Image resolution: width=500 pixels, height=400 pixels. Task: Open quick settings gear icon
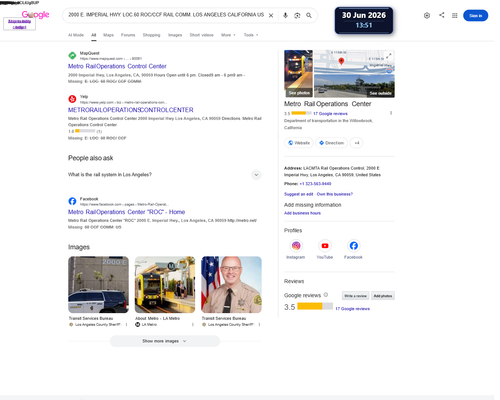click(x=427, y=15)
